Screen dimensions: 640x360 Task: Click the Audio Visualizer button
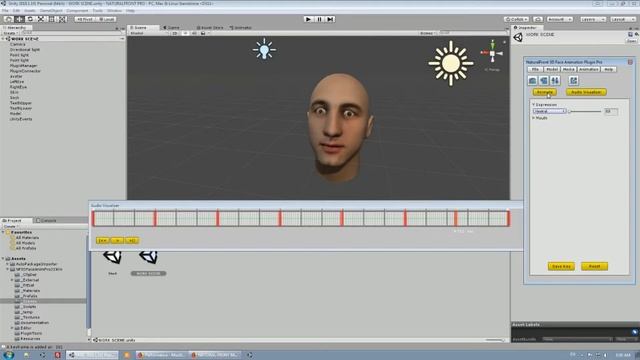[586, 92]
